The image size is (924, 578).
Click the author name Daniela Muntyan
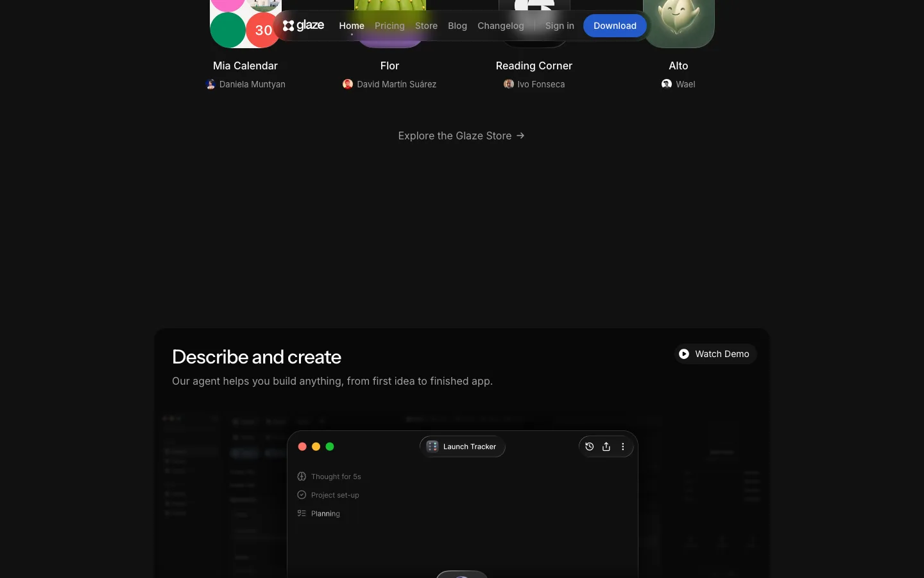tap(252, 84)
